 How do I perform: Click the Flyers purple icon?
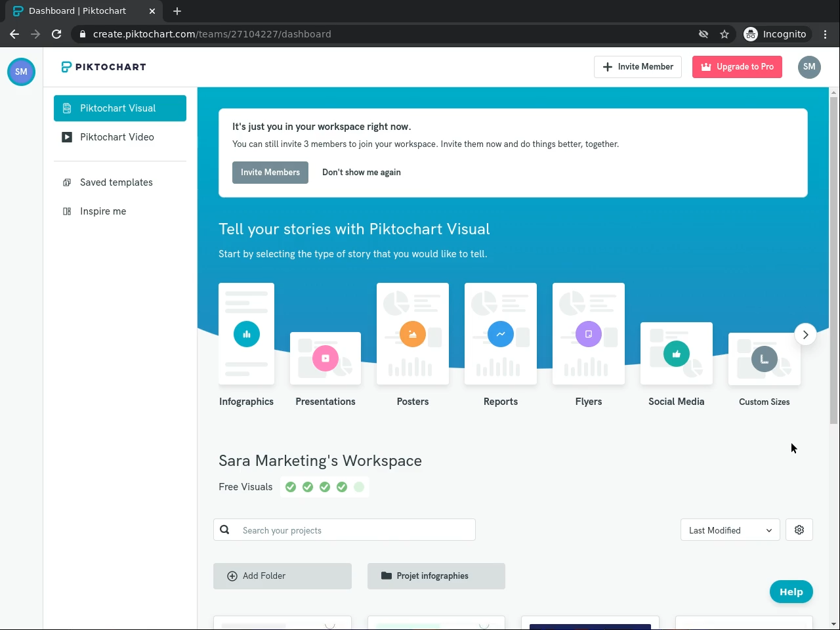(x=589, y=334)
